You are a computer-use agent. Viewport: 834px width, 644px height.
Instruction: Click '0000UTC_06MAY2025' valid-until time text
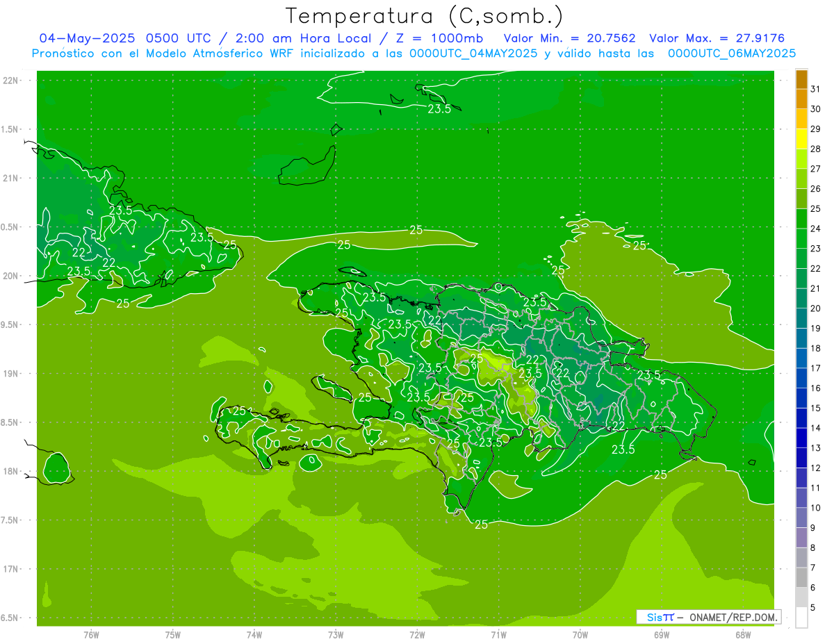[x=732, y=53]
